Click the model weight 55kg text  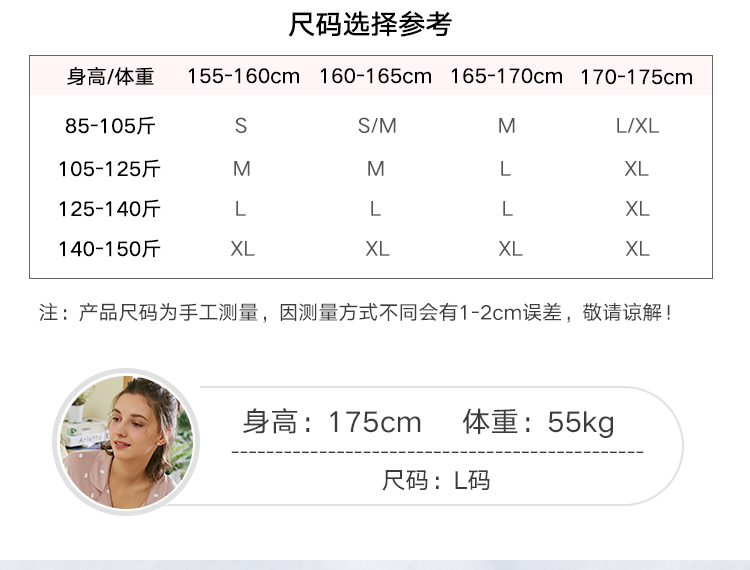(538, 422)
